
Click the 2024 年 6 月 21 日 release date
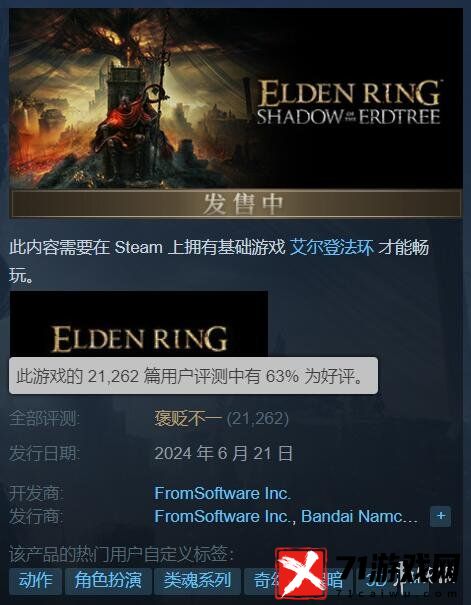(223, 453)
